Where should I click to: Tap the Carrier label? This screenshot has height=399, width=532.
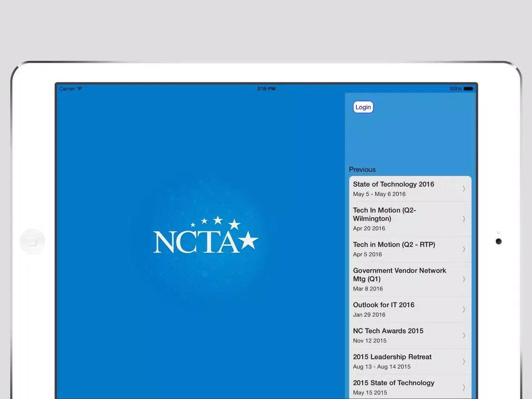67,89
